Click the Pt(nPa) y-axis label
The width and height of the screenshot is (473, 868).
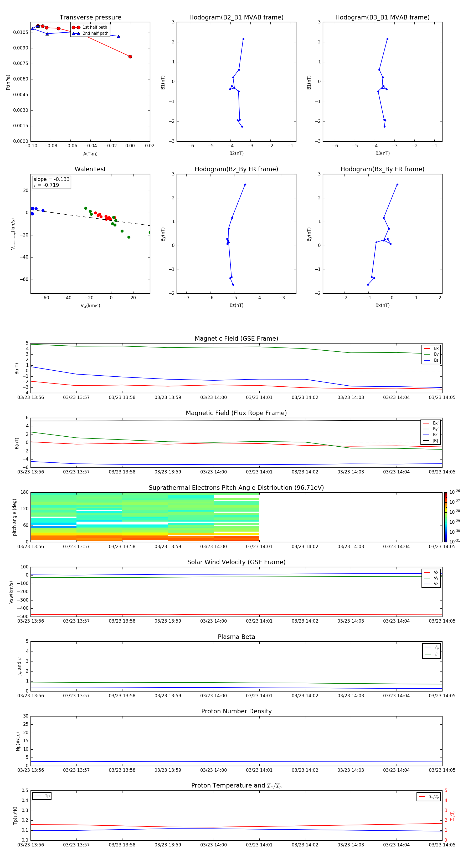click(x=8, y=82)
